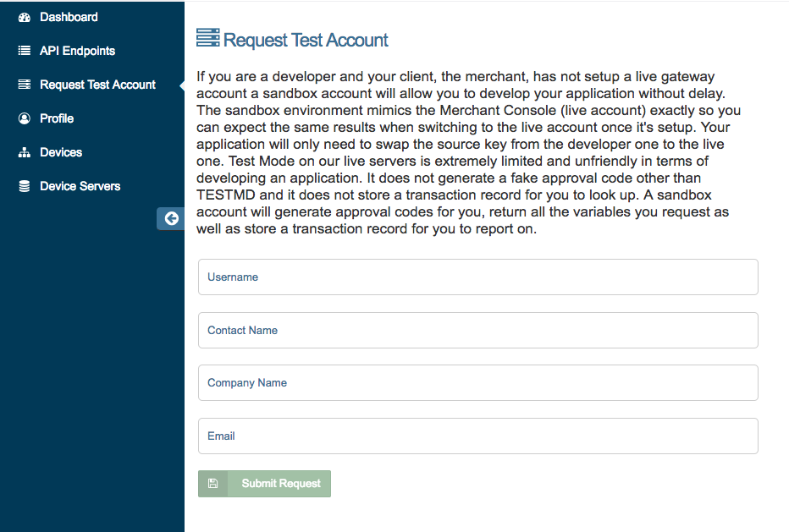This screenshot has height=532, width=789.
Task: Click the API Endpoints list icon
Action: click(x=24, y=51)
